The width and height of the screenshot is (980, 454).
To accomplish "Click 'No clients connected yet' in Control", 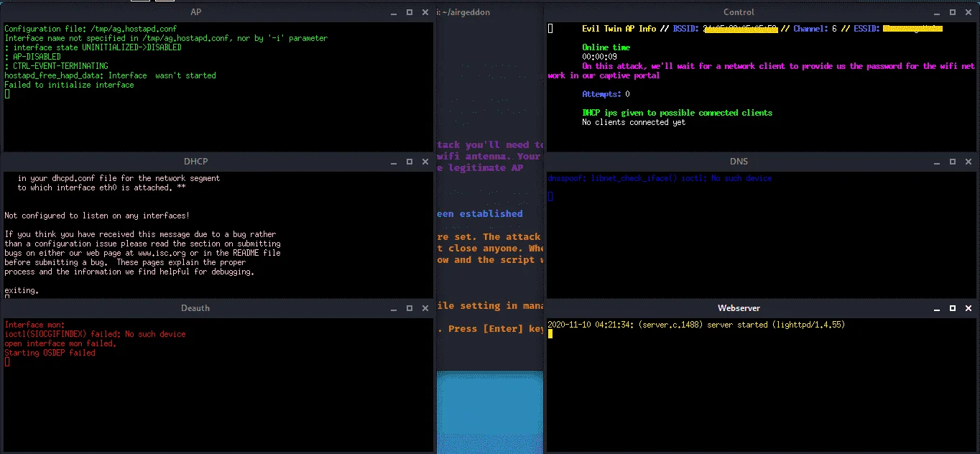I will click(634, 122).
